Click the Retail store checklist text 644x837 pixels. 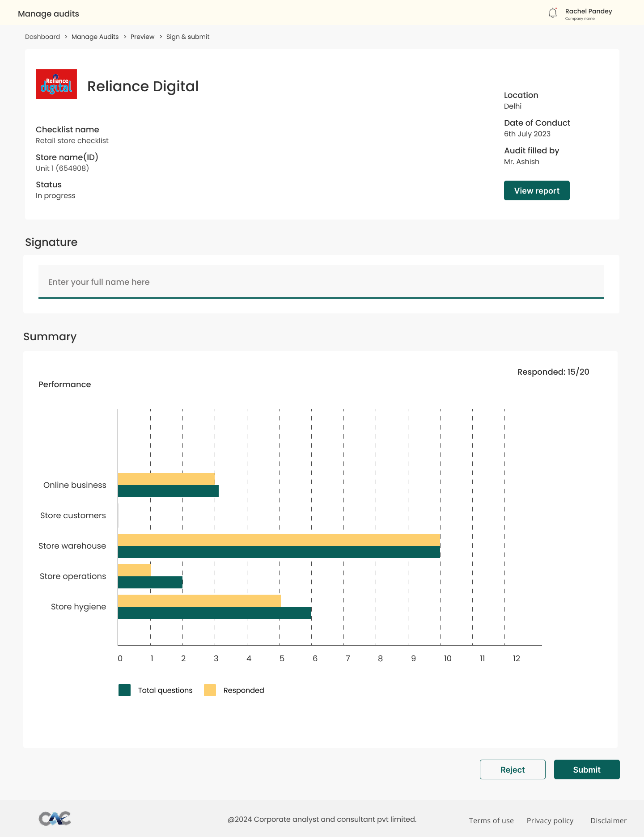(x=72, y=140)
